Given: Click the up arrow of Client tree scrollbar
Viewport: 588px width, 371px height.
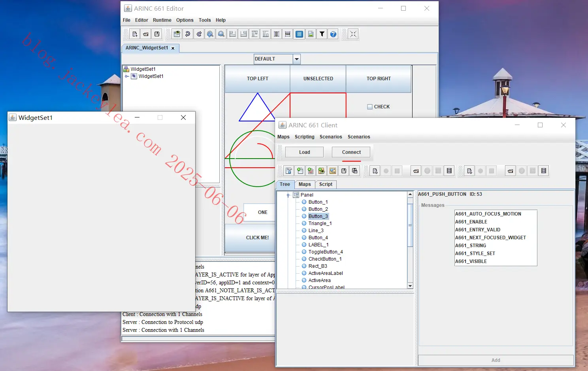Looking at the screenshot, I should pyautogui.click(x=410, y=194).
